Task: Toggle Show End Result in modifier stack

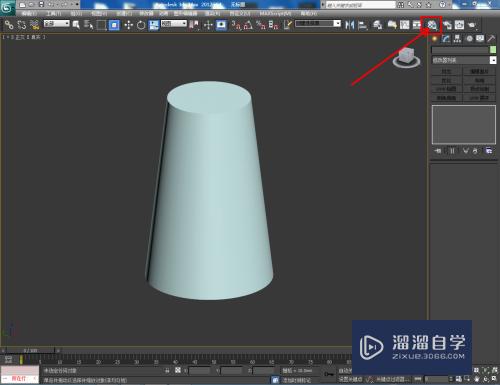Action: pyautogui.click(x=452, y=151)
